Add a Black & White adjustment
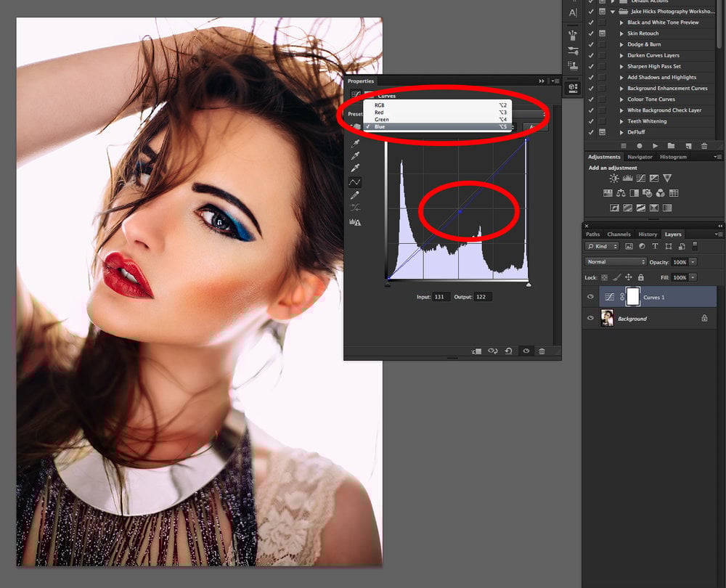 coord(634,193)
